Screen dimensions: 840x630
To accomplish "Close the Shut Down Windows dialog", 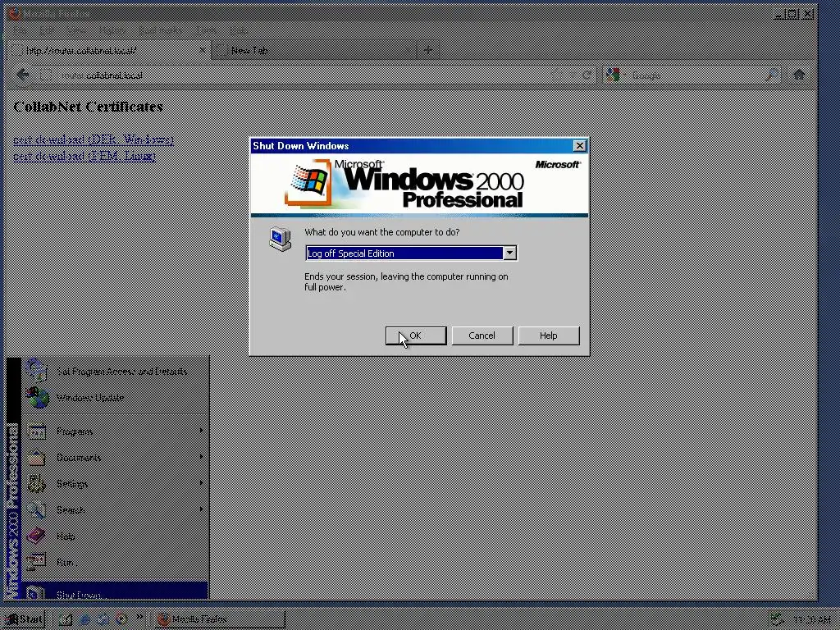I will (580, 146).
